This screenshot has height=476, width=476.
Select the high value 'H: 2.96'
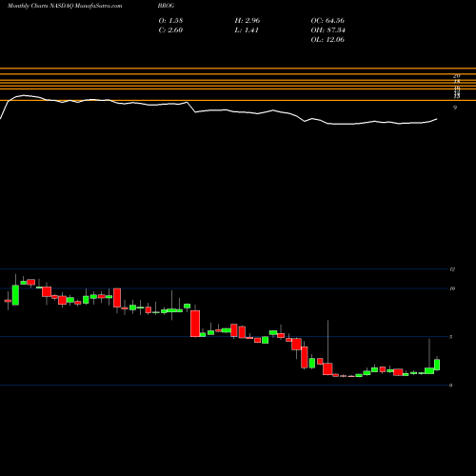click(248, 20)
